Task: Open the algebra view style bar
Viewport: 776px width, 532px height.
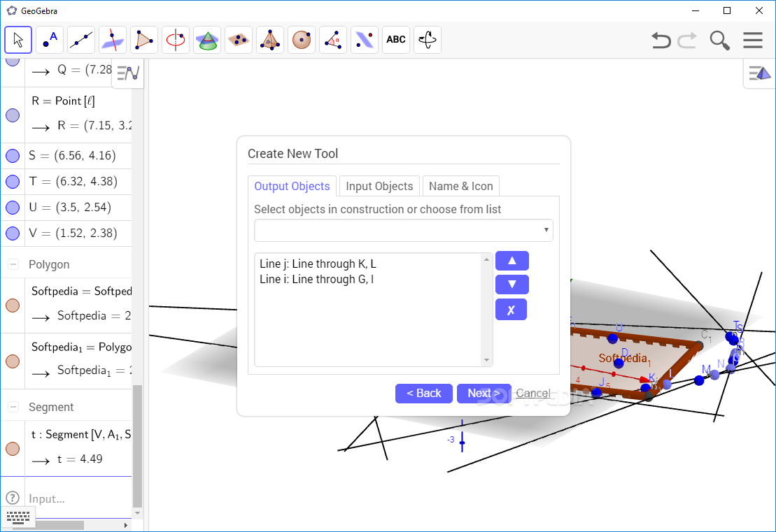Action: (x=128, y=73)
